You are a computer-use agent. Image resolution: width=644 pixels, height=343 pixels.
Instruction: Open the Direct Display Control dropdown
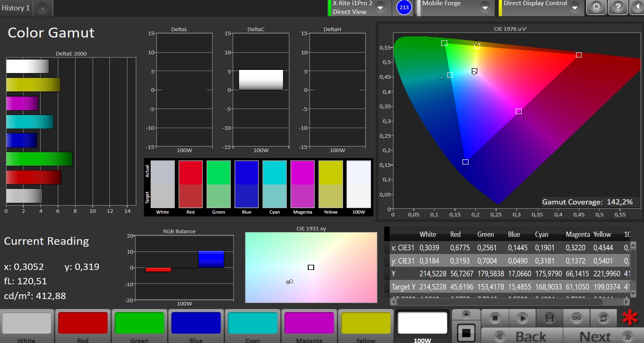pos(575,8)
